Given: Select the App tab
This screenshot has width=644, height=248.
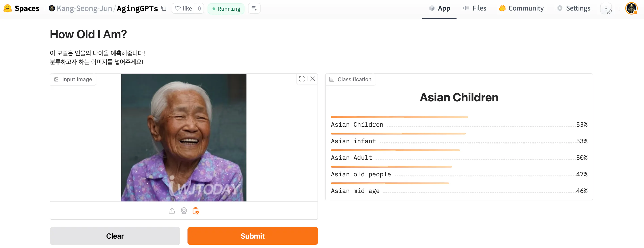Looking at the screenshot, I should 440,9.
